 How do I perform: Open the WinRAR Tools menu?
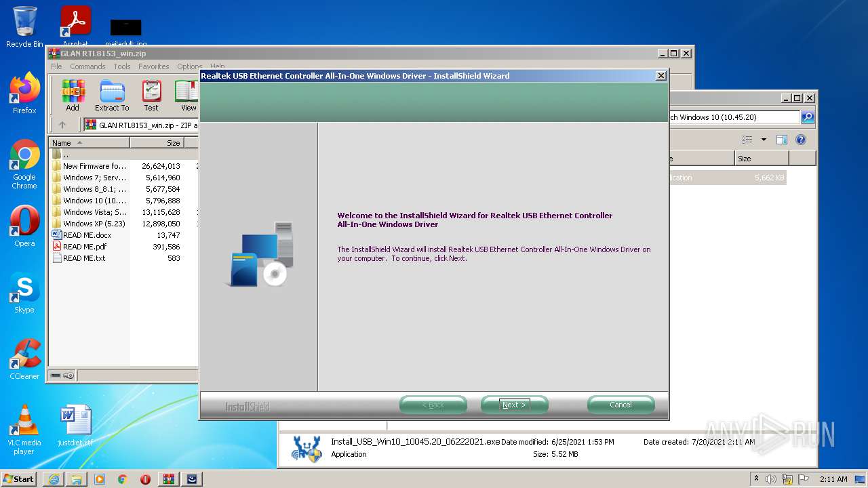(x=122, y=66)
